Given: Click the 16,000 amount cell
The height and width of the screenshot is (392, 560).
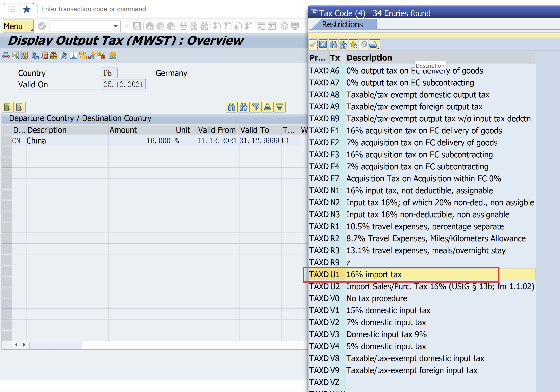Looking at the screenshot, I should 141,141.
